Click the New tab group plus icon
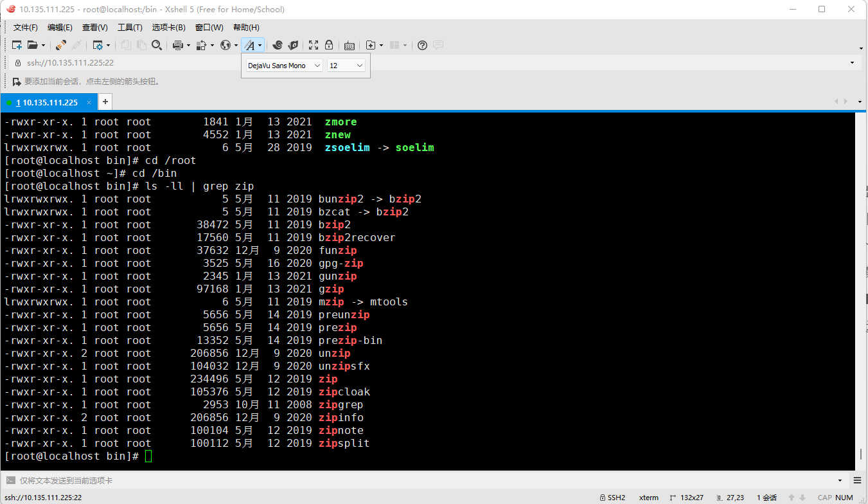Screen dimensions: 868x504 tap(371, 45)
